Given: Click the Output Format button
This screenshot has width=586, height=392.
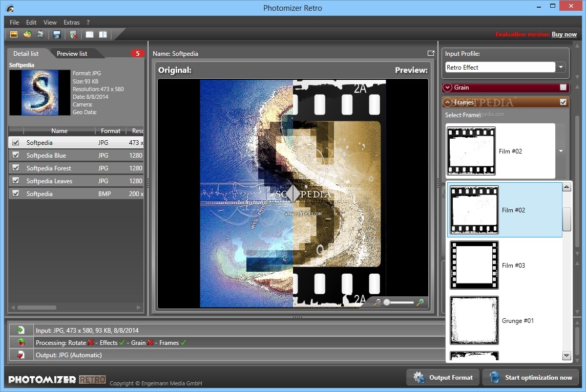Looking at the screenshot, I should coord(443,378).
